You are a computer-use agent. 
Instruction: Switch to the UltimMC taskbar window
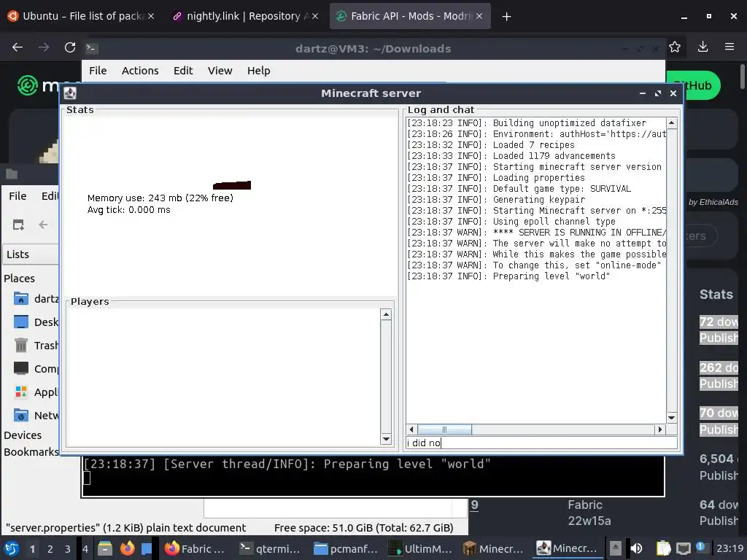[x=420, y=548]
